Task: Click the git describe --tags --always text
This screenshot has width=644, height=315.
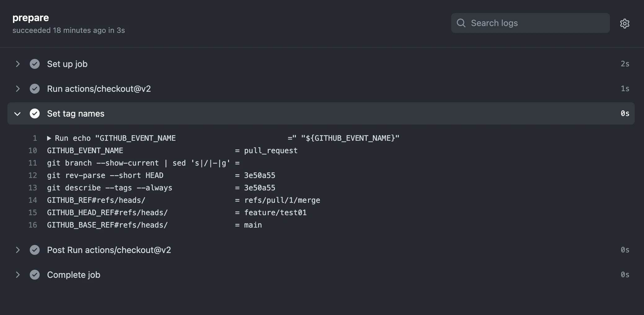Action: pos(110,188)
